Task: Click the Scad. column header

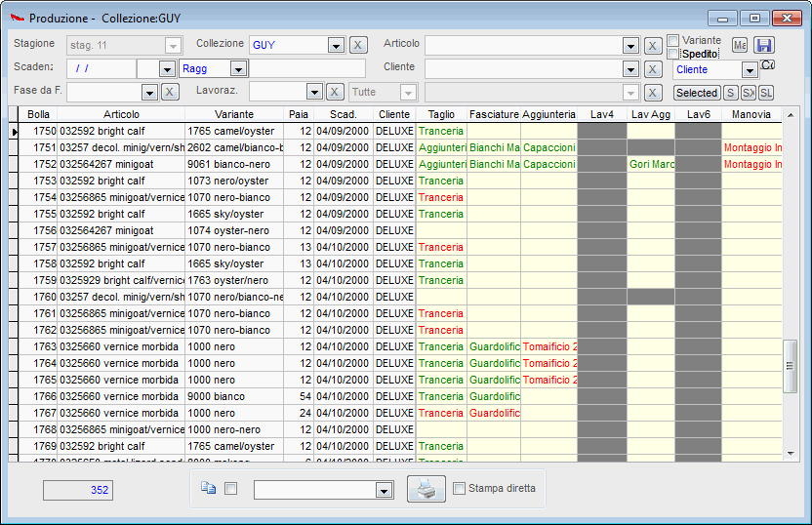Action: (344, 114)
